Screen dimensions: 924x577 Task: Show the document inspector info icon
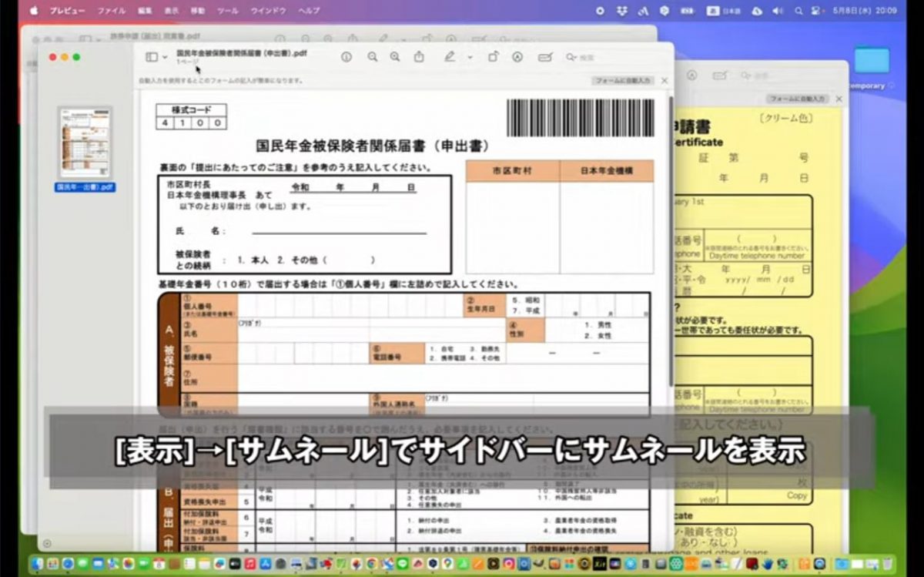click(x=346, y=57)
